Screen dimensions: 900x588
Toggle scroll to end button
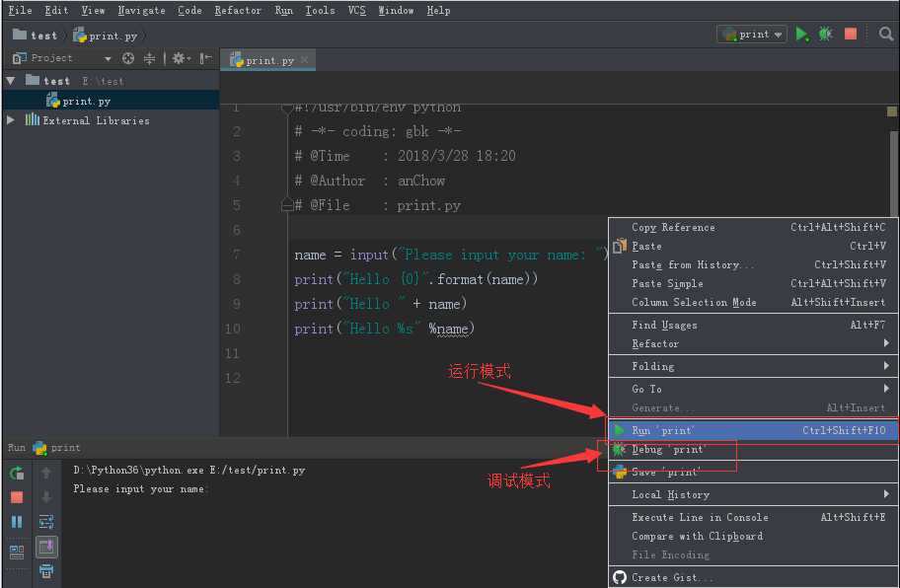click(46, 547)
